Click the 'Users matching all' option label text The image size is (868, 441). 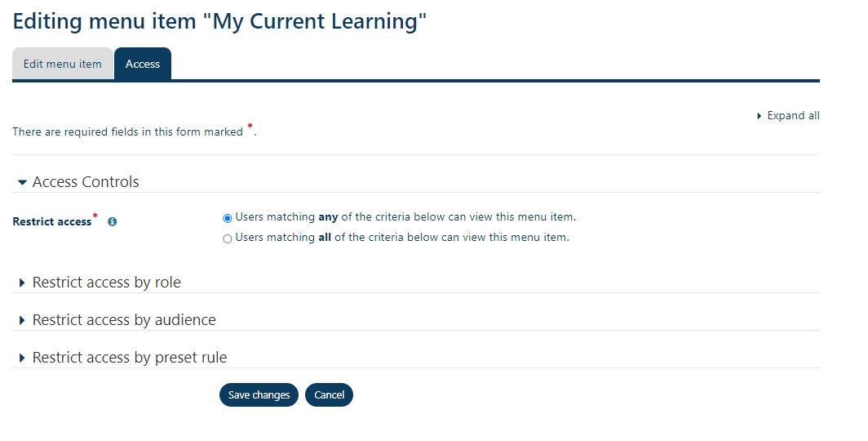[x=401, y=238]
